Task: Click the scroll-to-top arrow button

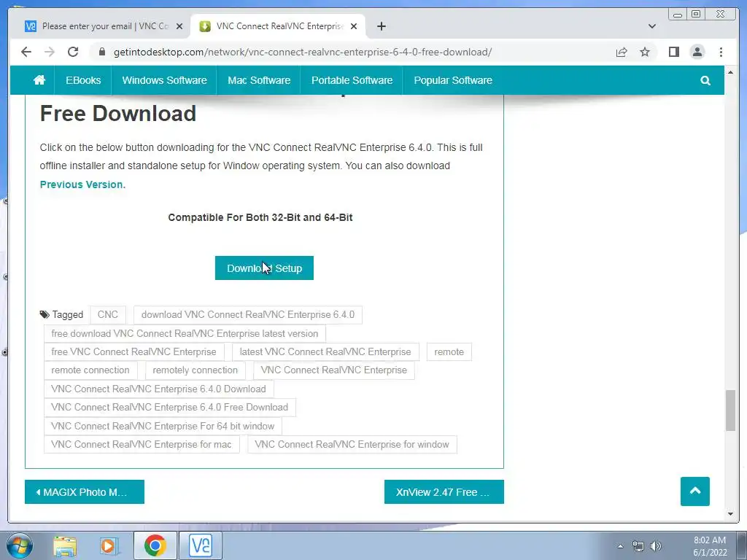Action: pyautogui.click(x=695, y=491)
